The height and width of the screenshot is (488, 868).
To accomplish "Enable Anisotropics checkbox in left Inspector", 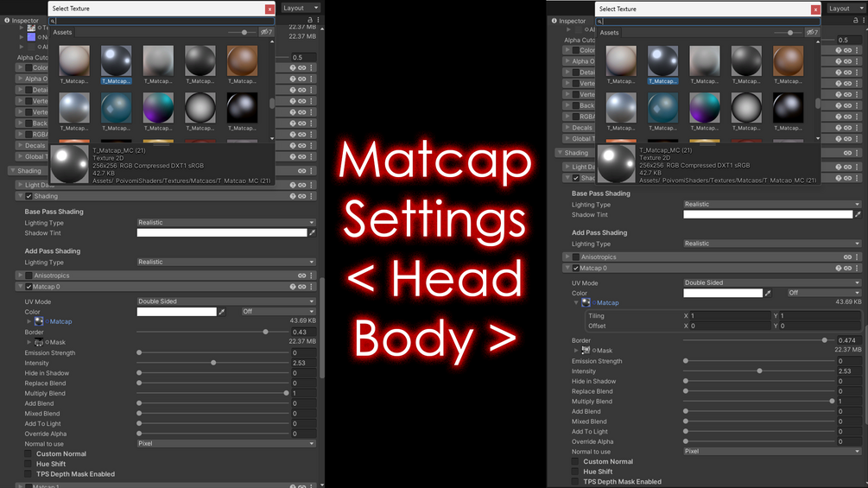I will [x=29, y=275].
